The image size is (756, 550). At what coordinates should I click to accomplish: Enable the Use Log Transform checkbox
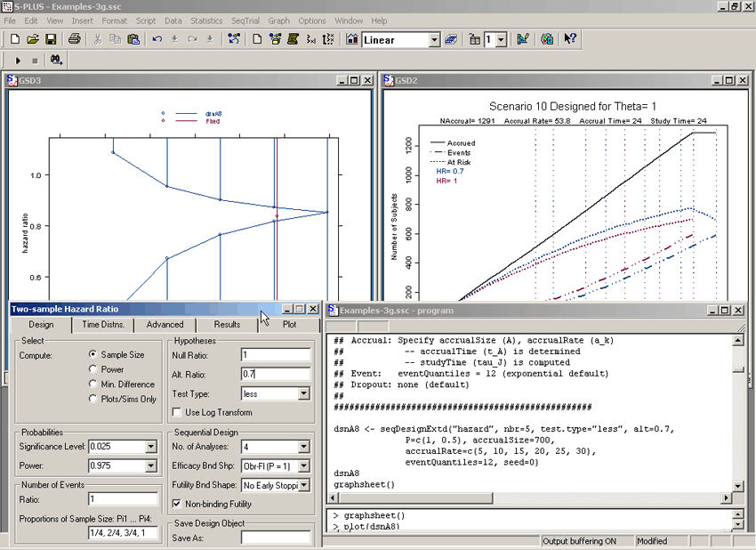178,412
